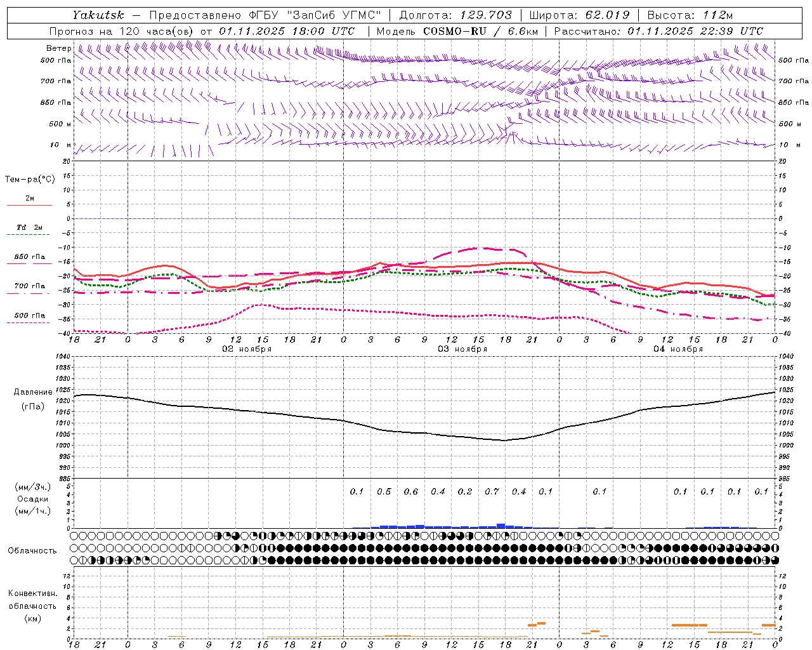Image resolution: width=812 pixels, height=650 pixels.
Task: Click the 'Конвективн.' convective cloud label
Action: coord(32,594)
